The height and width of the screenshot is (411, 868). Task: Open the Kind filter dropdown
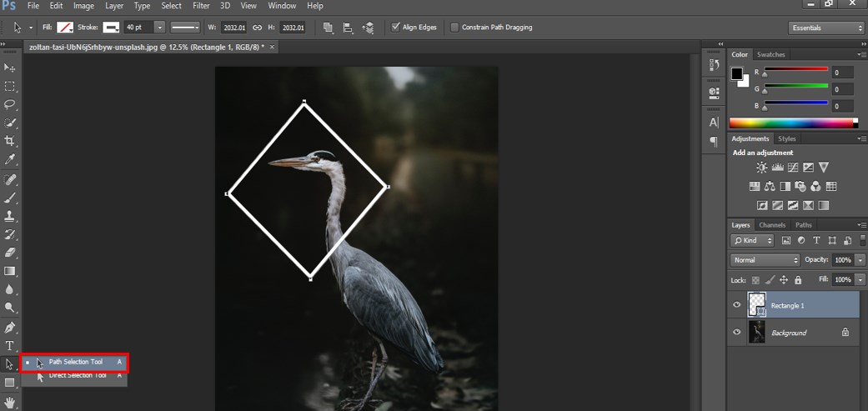(752, 241)
